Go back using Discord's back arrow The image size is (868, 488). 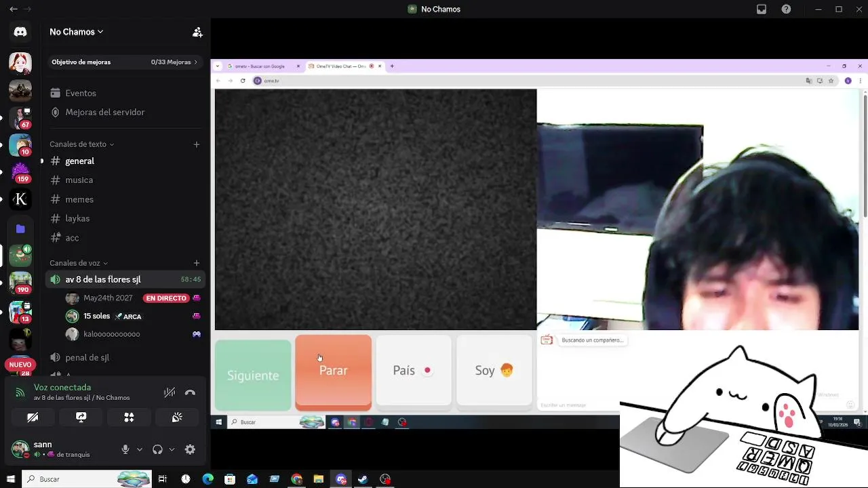13,9
